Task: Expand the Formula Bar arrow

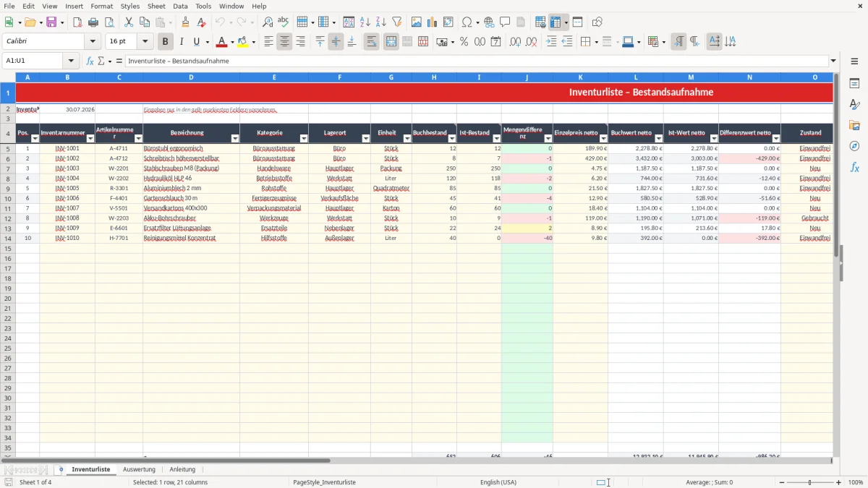Action: pos(833,61)
